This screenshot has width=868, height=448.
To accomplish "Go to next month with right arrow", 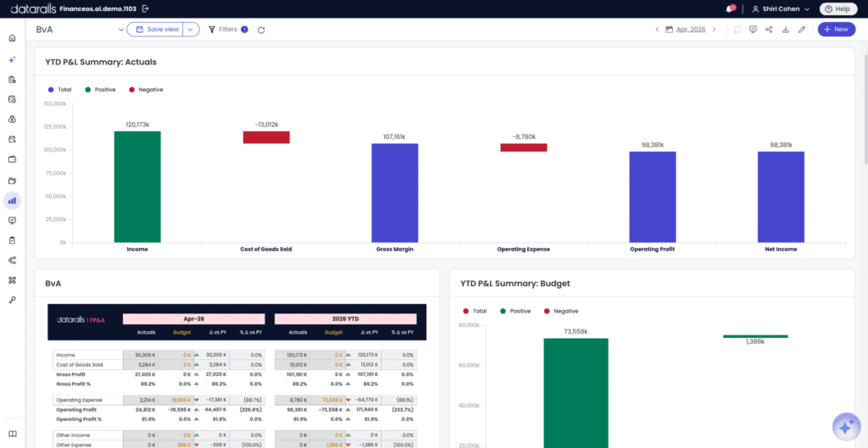I will pos(714,30).
